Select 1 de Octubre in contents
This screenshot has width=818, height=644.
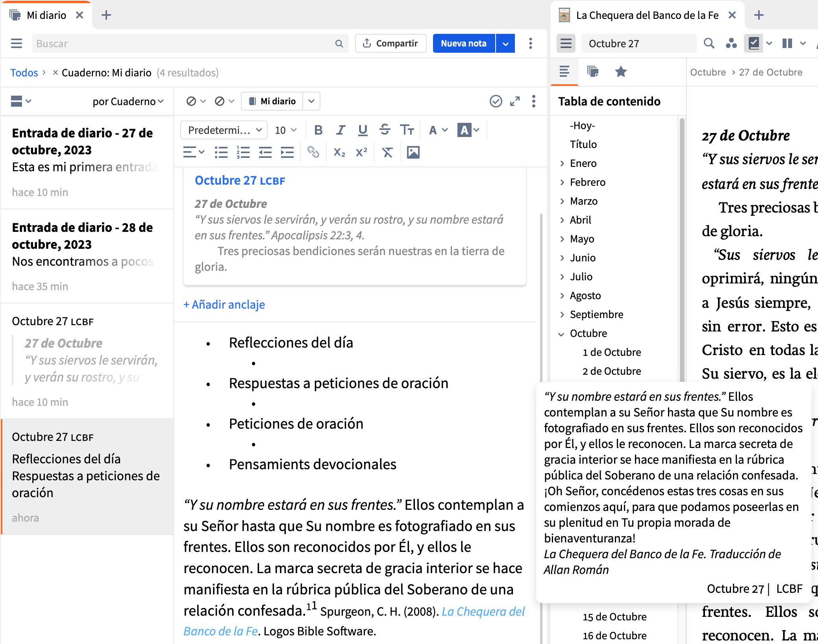(612, 352)
